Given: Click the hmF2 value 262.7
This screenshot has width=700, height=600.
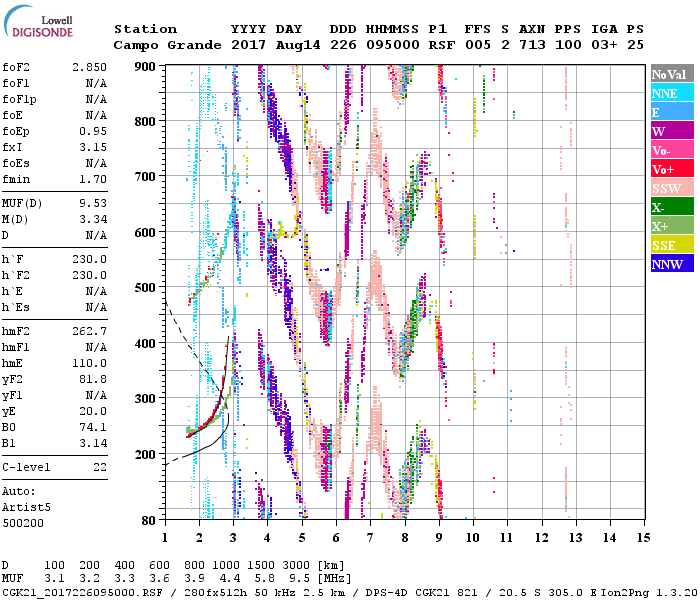Looking at the screenshot, I should pos(88,331).
